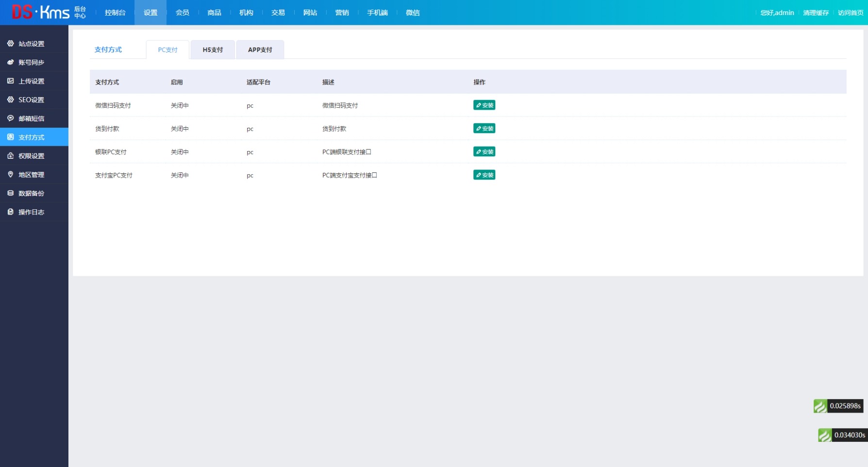Open the 营销 top menu
Image resolution: width=868 pixels, height=467 pixels.
click(x=342, y=13)
